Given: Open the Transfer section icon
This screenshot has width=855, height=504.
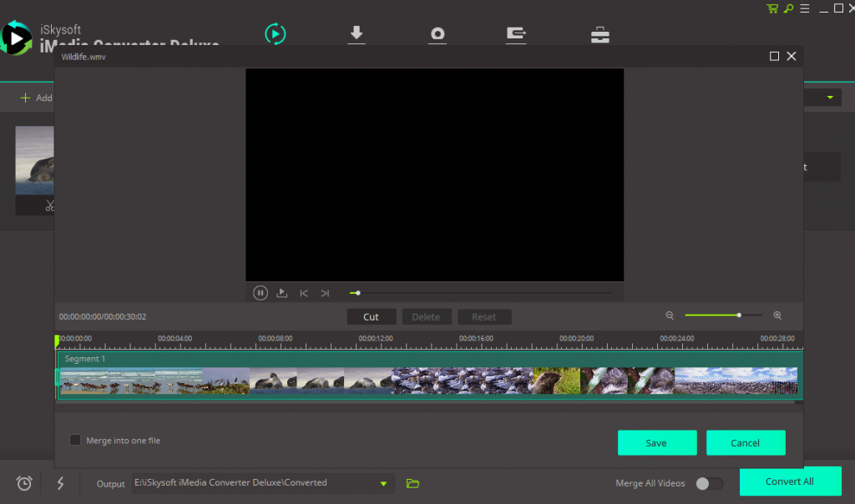Looking at the screenshot, I should 516,34.
